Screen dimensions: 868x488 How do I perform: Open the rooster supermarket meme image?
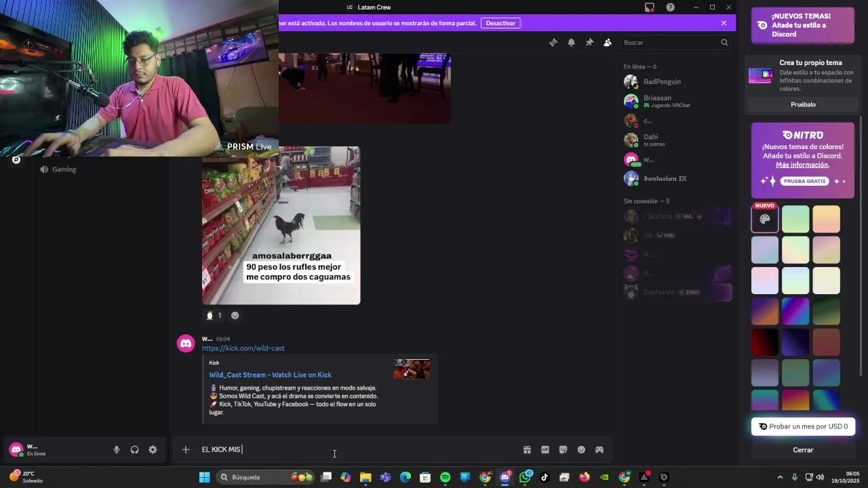tap(281, 226)
